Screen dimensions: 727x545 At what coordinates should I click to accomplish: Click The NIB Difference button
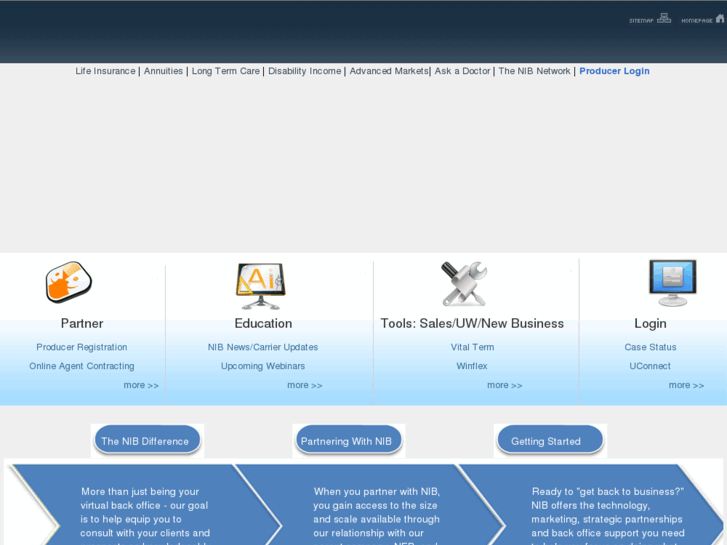147,440
